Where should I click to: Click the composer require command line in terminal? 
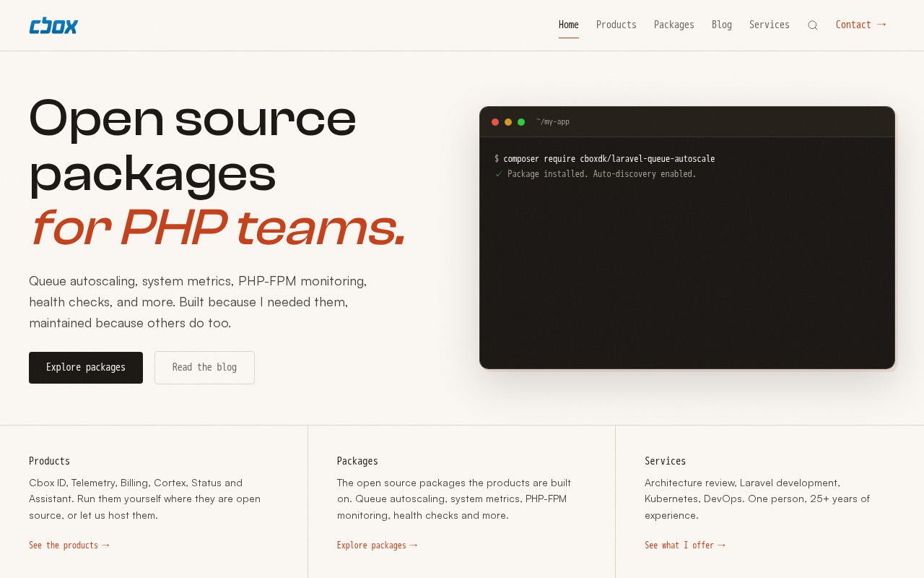coord(605,159)
